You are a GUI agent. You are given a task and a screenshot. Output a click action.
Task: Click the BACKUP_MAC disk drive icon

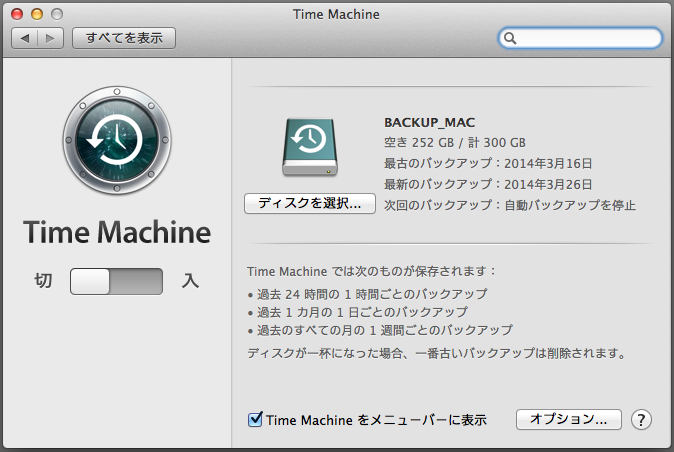[x=310, y=147]
